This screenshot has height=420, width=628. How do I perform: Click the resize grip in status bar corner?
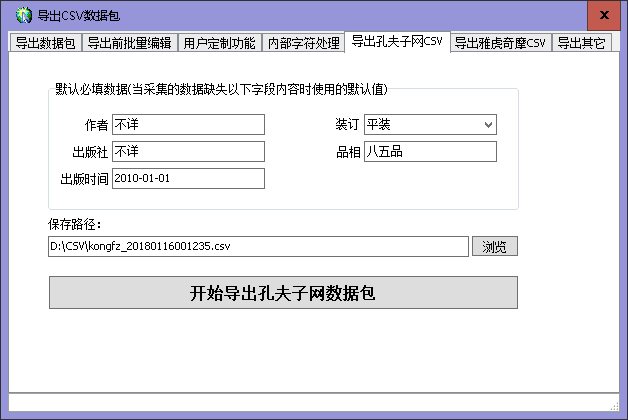(x=614, y=406)
